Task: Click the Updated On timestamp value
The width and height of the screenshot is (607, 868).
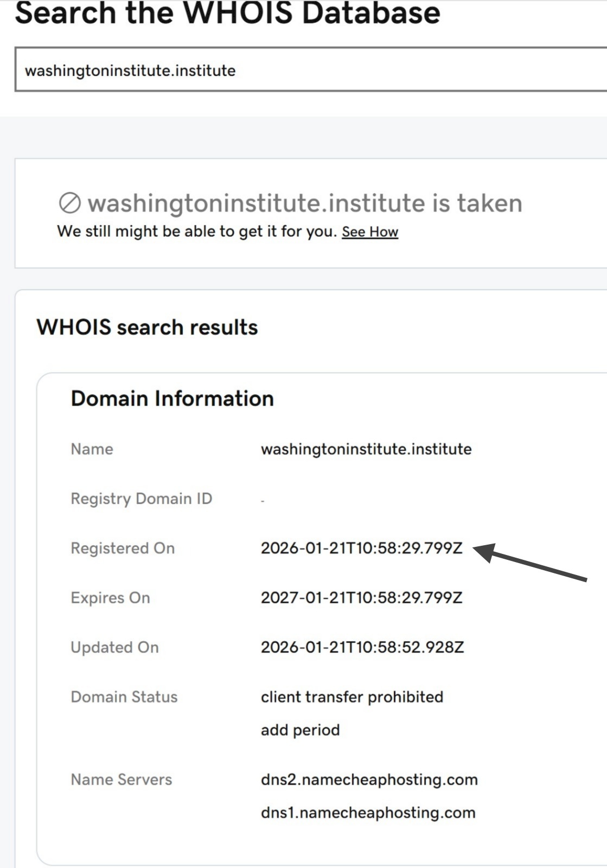Action: [362, 647]
